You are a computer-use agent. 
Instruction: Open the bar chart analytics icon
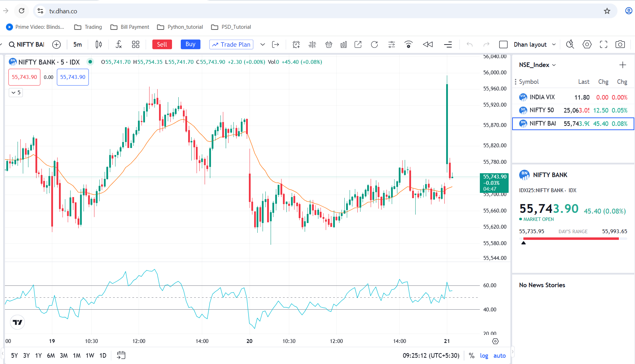click(x=344, y=45)
